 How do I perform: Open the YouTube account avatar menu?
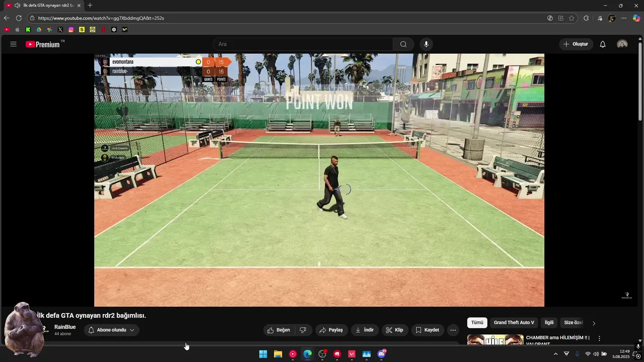(622, 44)
